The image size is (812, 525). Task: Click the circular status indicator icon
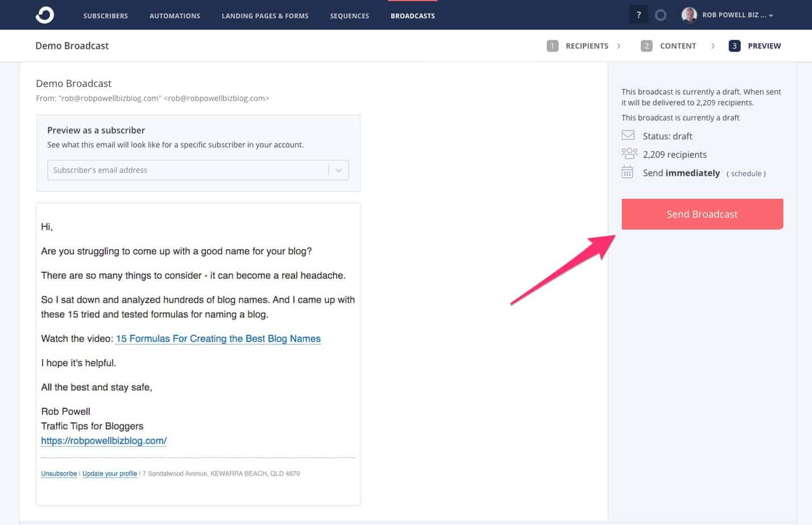660,15
